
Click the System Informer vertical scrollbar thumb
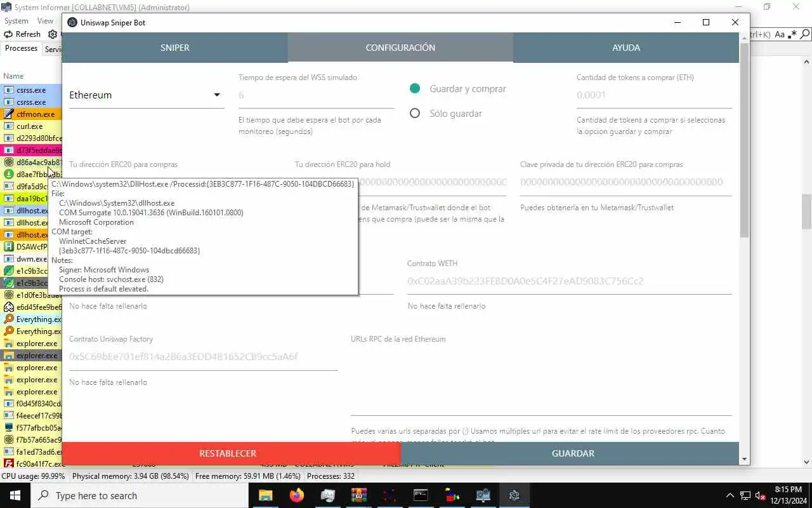click(x=806, y=211)
